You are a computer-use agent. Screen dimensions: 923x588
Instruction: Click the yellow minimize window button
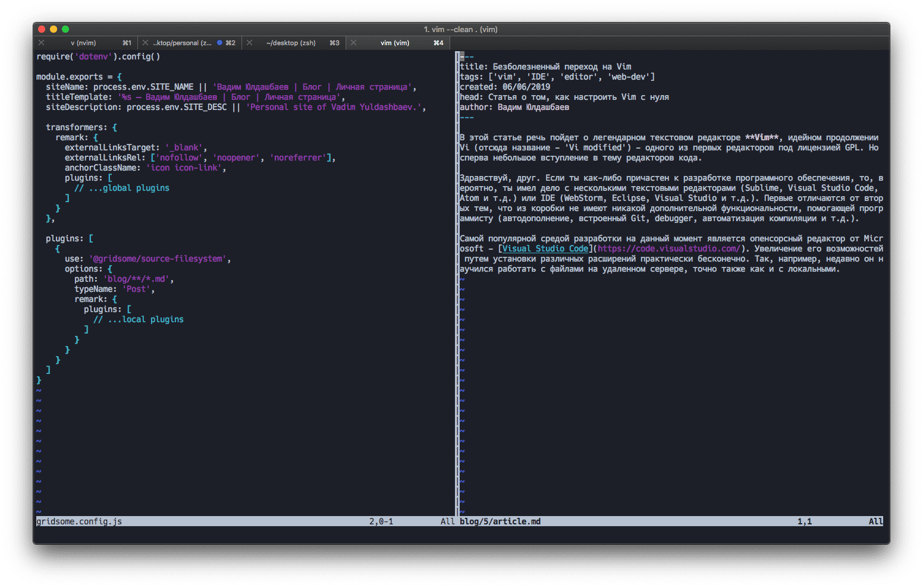point(54,29)
